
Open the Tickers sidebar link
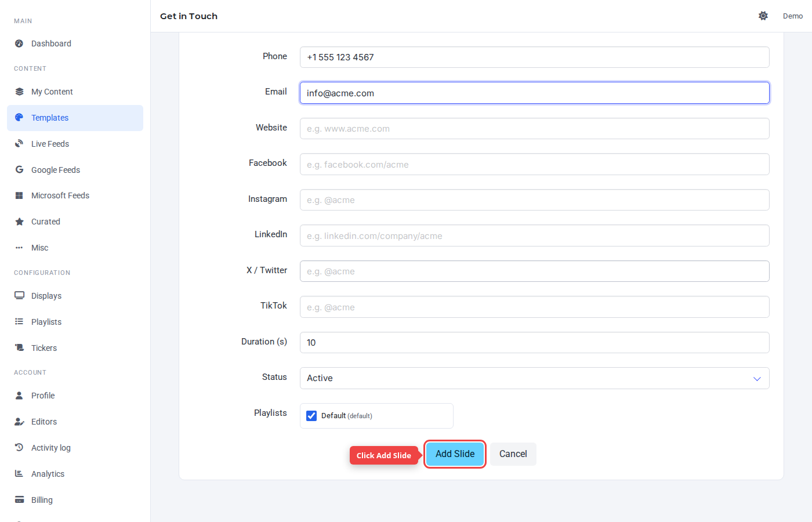(x=75, y=348)
